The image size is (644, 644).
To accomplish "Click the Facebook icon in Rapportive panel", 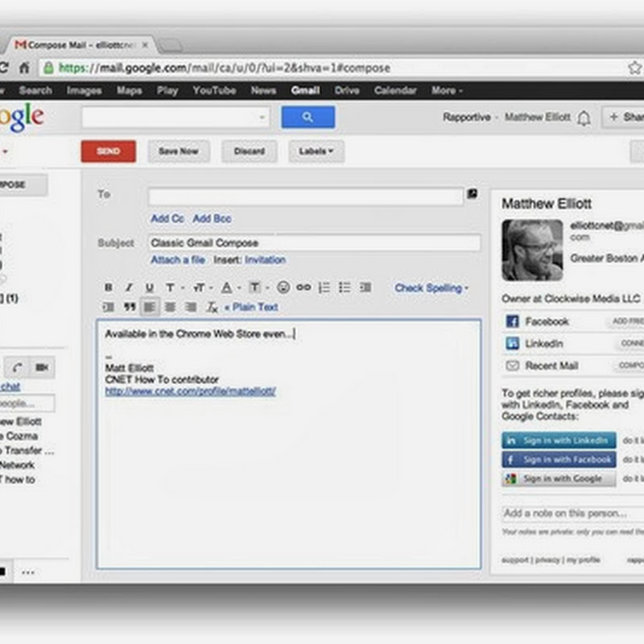I will pyautogui.click(x=512, y=321).
